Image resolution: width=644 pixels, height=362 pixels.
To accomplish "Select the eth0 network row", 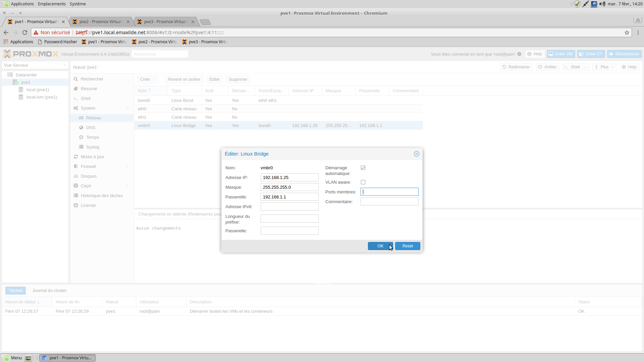I will click(x=278, y=109).
